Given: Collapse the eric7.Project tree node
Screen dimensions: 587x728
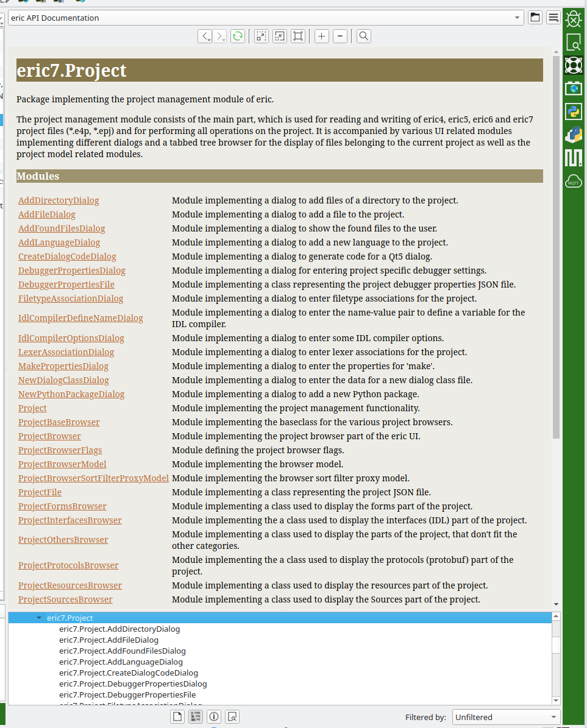Looking at the screenshot, I should click(x=40, y=618).
